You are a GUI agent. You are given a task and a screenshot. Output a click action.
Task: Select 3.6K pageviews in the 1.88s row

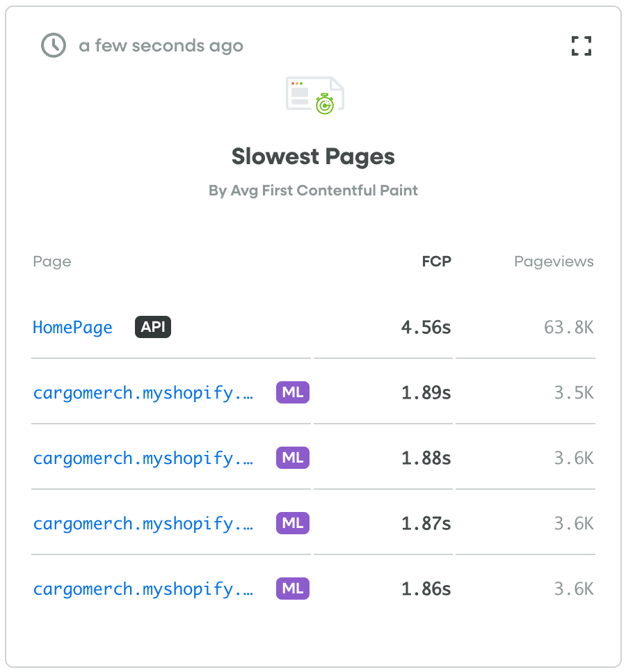574,458
